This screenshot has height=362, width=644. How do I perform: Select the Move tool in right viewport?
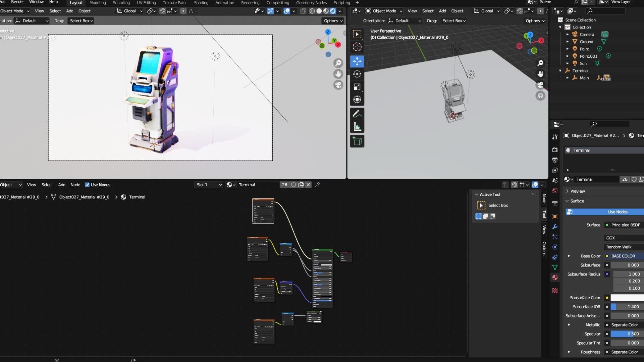pyautogui.click(x=357, y=61)
